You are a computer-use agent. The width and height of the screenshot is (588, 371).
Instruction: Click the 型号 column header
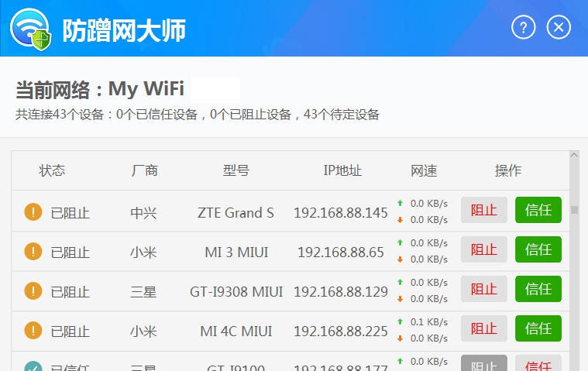click(236, 170)
